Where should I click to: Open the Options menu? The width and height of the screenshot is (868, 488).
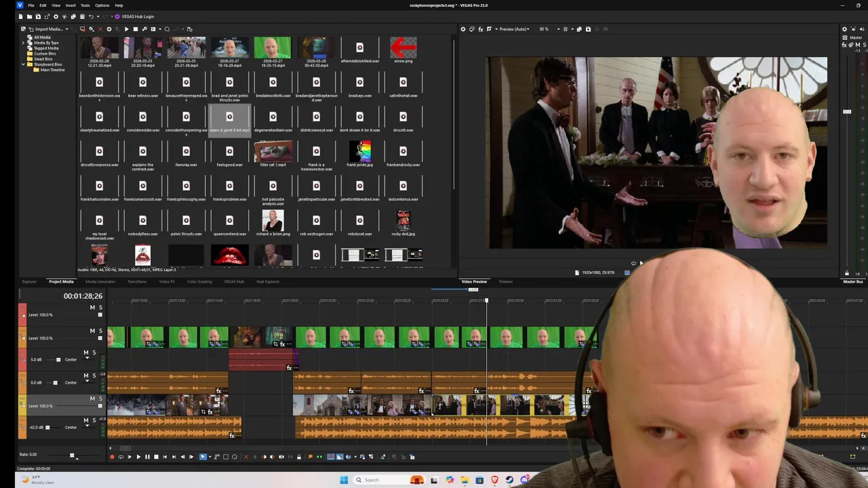(102, 5)
